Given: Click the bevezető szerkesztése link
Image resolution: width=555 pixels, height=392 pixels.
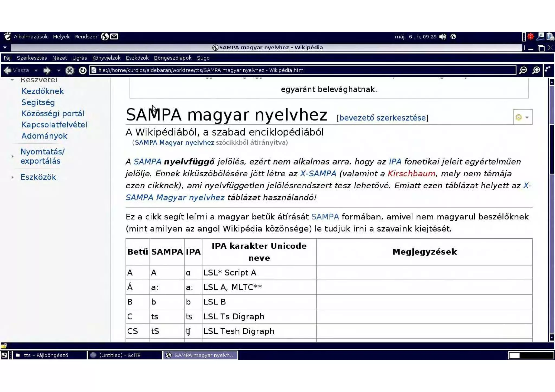Looking at the screenshot, I should 382,118.
